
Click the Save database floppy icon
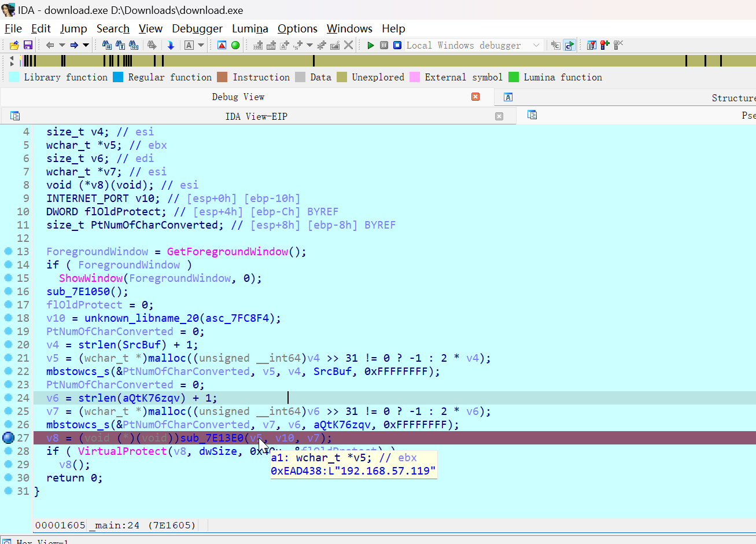tap(28, 45)
